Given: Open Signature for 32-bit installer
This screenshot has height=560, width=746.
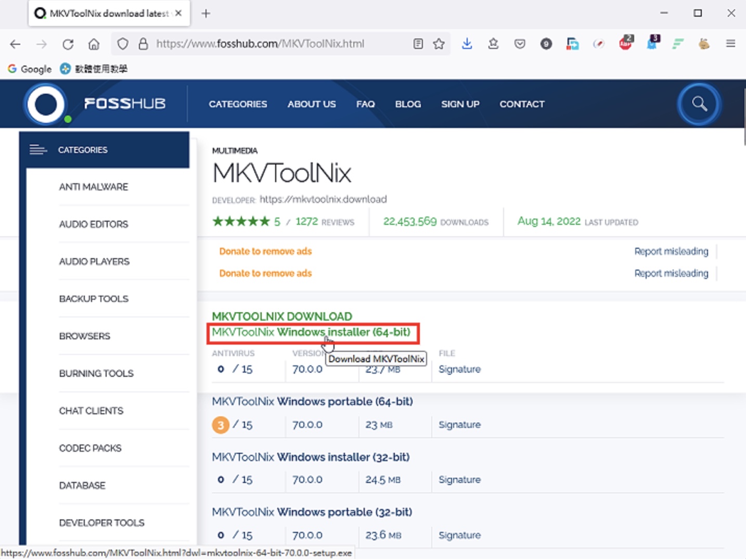Looking at the screenshot, I should [x=459, y=479].
